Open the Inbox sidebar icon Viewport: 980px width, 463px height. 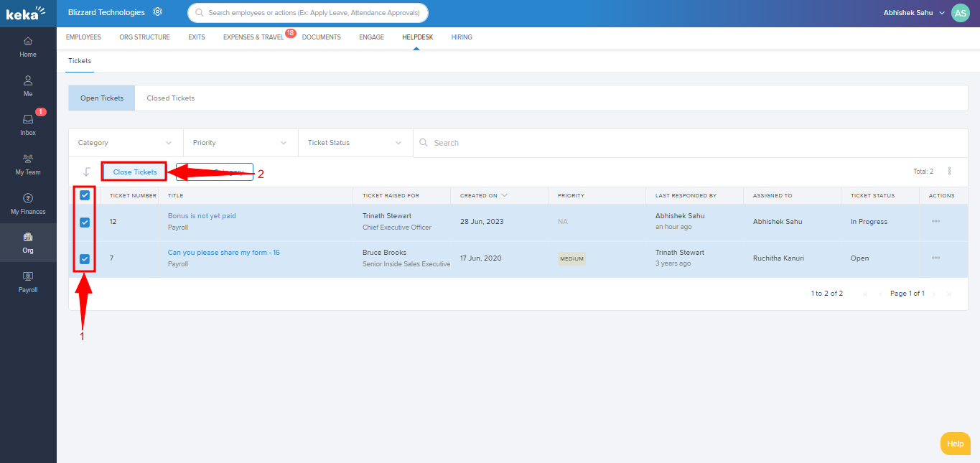click(28, 124)
